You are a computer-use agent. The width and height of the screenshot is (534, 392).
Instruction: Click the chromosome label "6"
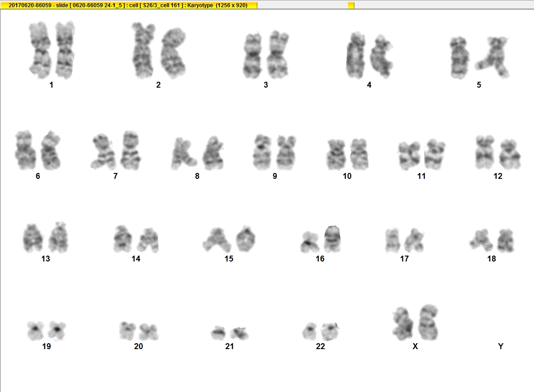(x=38, y=176)
